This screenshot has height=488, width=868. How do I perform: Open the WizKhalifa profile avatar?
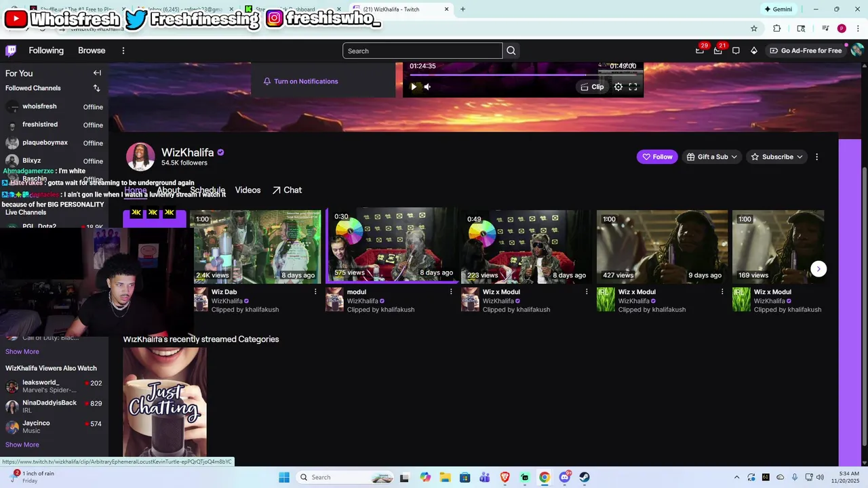tap(140, 157)
